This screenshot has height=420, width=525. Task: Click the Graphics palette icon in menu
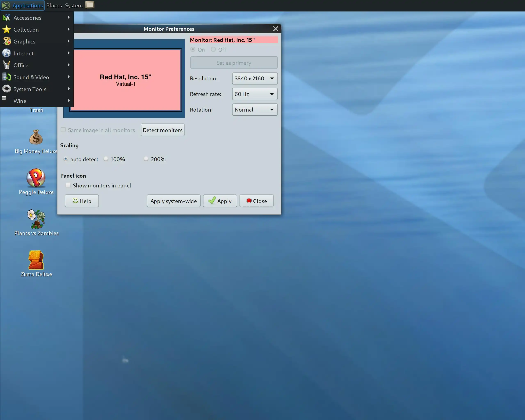[7, 41]
